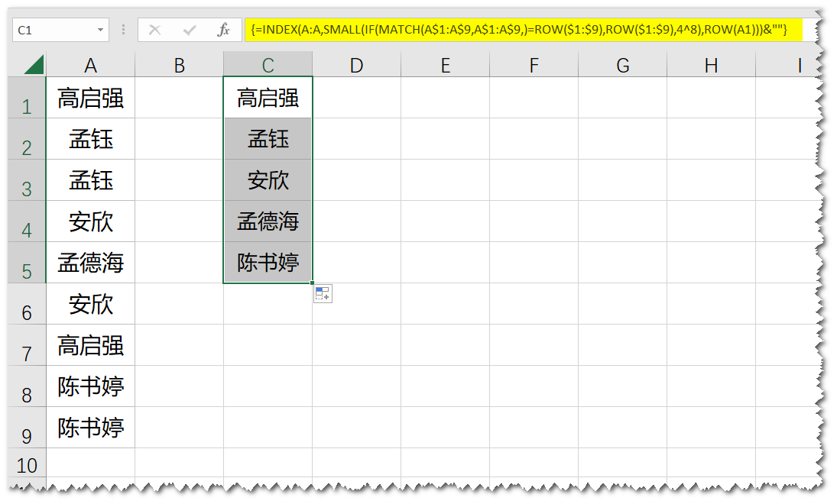The height and width of the screenshot is (504, 837).
Task: Select column F header
Action: (534, 65)
